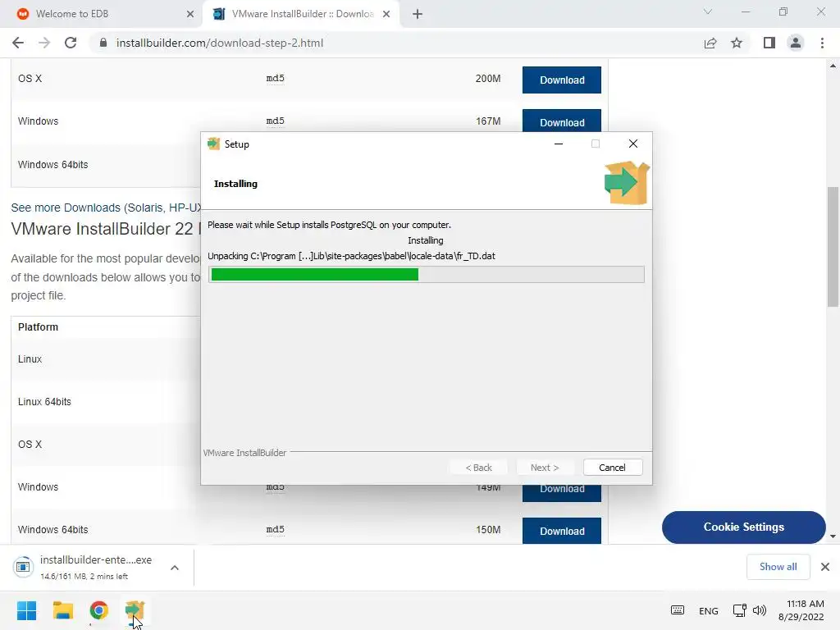Image resolution: width=840 pixels, height=630 pixels.
Task: Close the Setup dialog window
Action: pos(633,144)
